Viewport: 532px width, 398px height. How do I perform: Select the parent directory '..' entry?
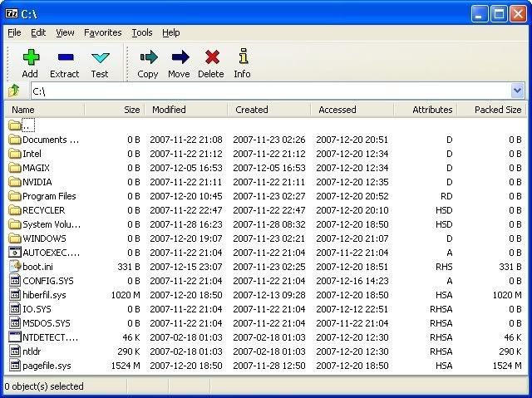[x=28, y=125]
